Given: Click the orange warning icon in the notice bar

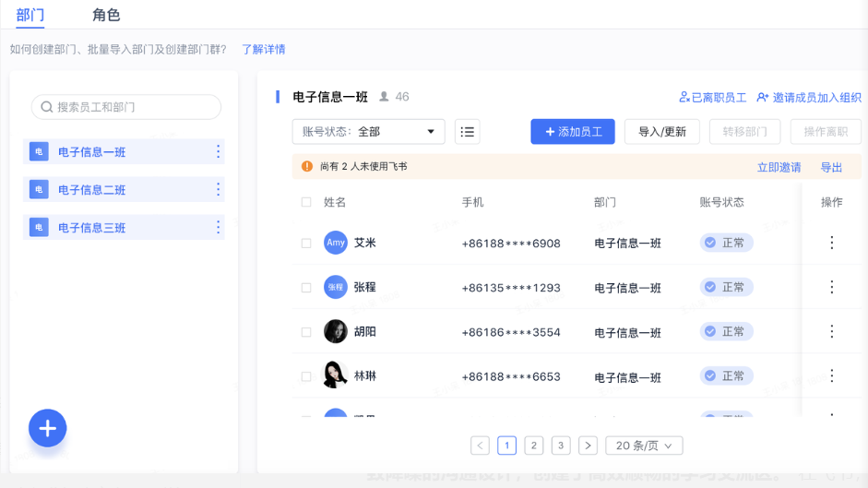Looking at the screenshot, I should pyautogui.click(x=307, y=166).
